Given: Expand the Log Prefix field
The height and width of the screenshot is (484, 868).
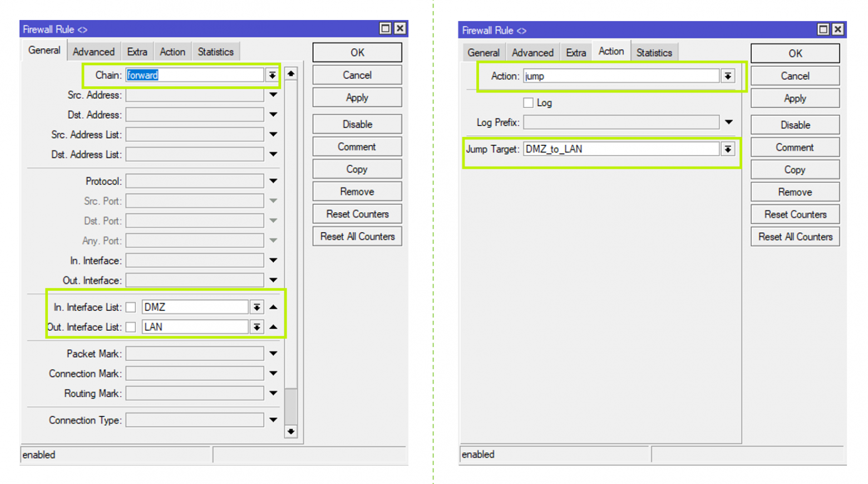Looking at the screenshot, I should point(728,122).
